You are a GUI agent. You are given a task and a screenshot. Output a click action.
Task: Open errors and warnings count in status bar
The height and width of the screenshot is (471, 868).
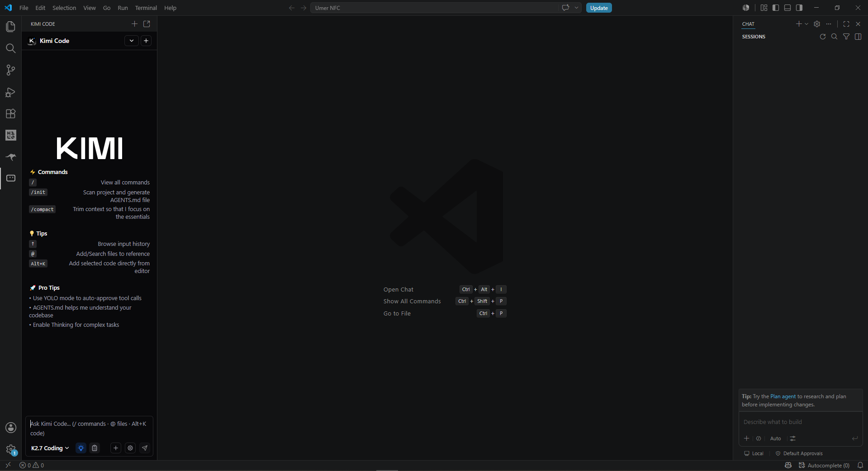pyautogui.click(x=32, y=465)
